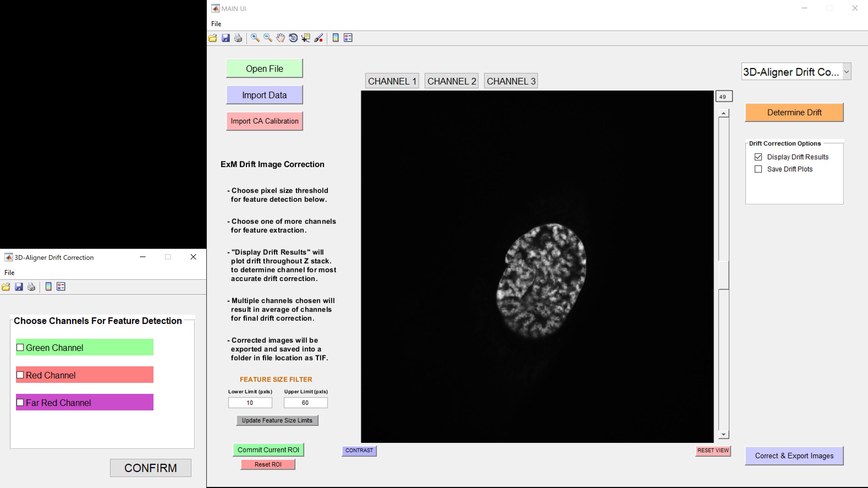Viewport: 868px width, 488px height.
Task: Select the Rotate 3D tool
Action: point(293,38)
